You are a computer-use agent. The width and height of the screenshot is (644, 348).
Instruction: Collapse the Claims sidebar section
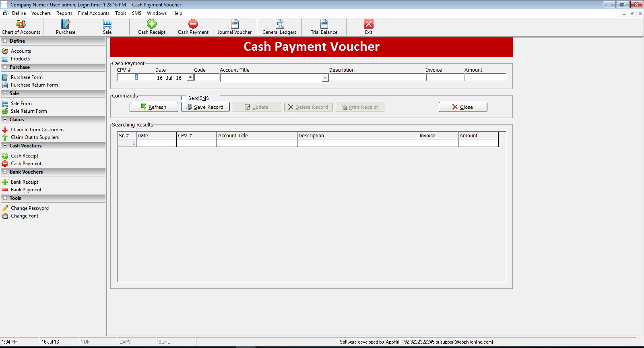click(x=5, y=120)
